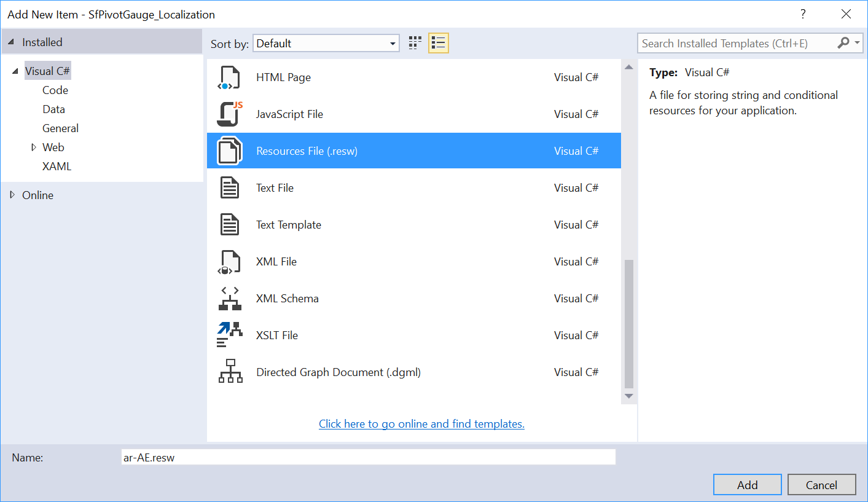
Task: Click the help question mark button
Action: point(802,14)
